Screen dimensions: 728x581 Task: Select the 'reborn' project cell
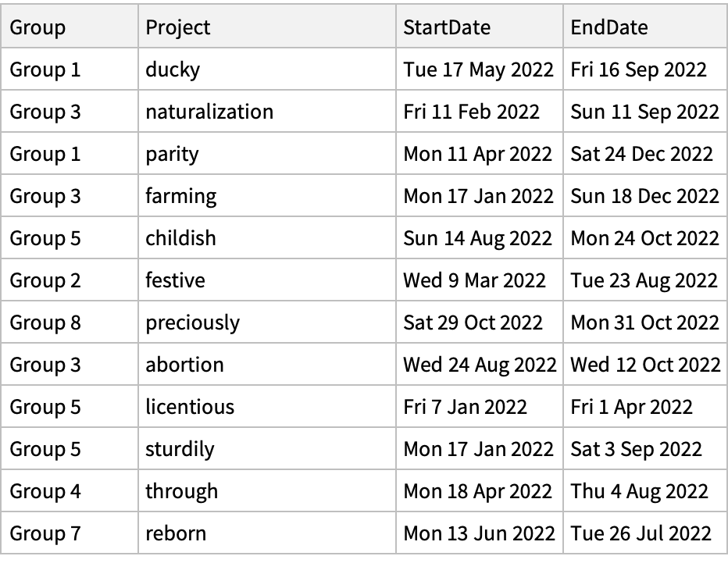tap(176, 533)
